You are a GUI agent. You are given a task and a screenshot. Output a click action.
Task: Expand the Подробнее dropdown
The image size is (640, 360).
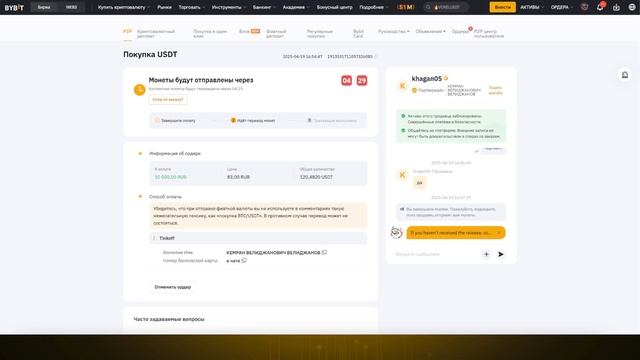coord(373,7)
